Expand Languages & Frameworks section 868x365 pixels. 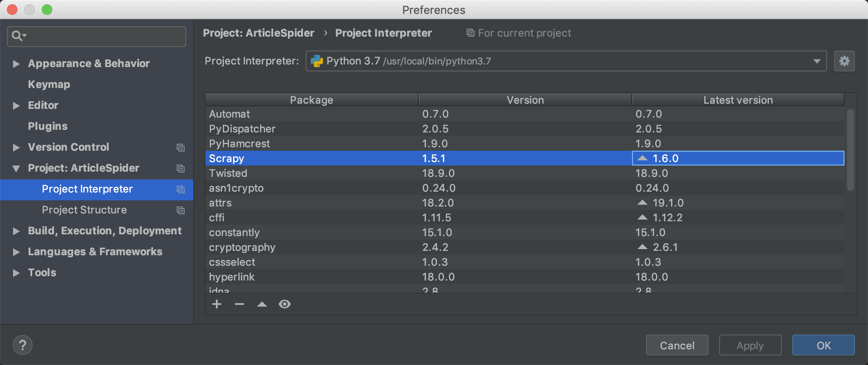(x=16, y=252)
